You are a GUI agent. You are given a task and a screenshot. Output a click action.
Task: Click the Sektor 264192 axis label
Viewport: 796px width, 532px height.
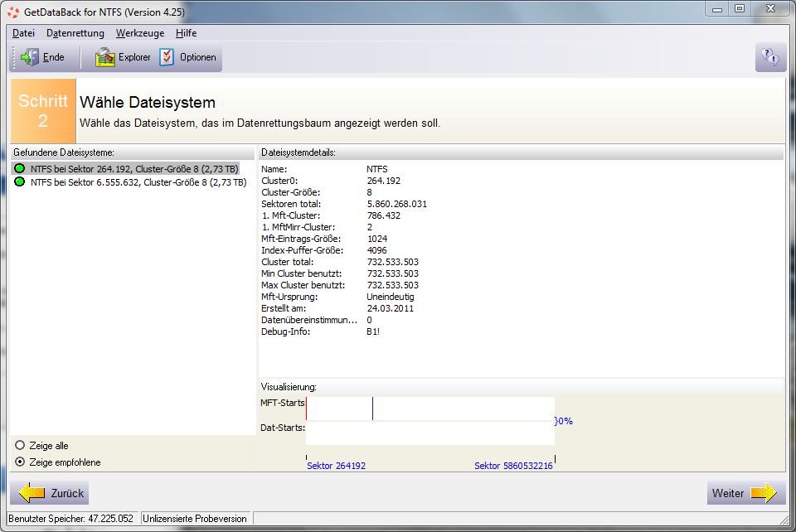336,466
